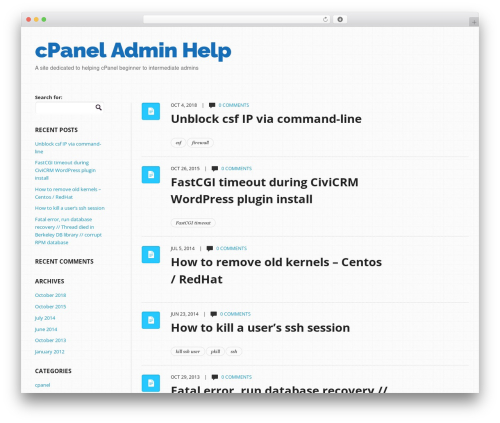Viewport: 500px width, 423px height.
Task: Select the firewall tag
Action: [x=200, y=143]
